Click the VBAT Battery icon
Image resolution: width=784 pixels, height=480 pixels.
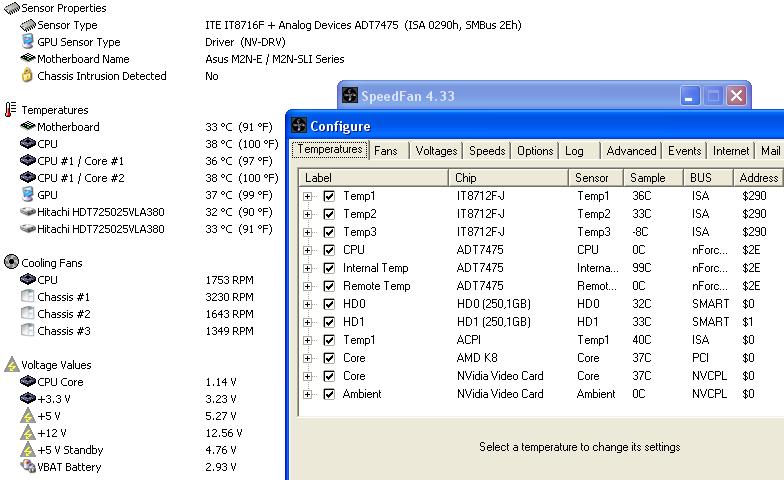click(28, 466)
